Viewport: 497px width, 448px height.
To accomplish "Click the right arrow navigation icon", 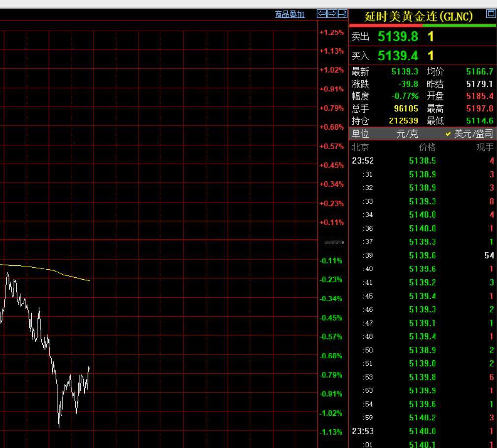I will click(332, 14).
